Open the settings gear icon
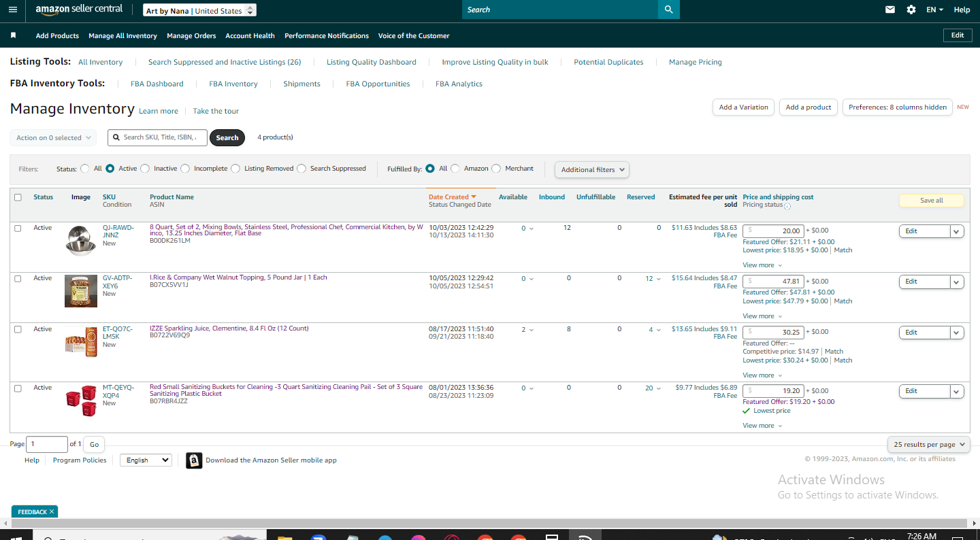 click(x=911, y=10)
